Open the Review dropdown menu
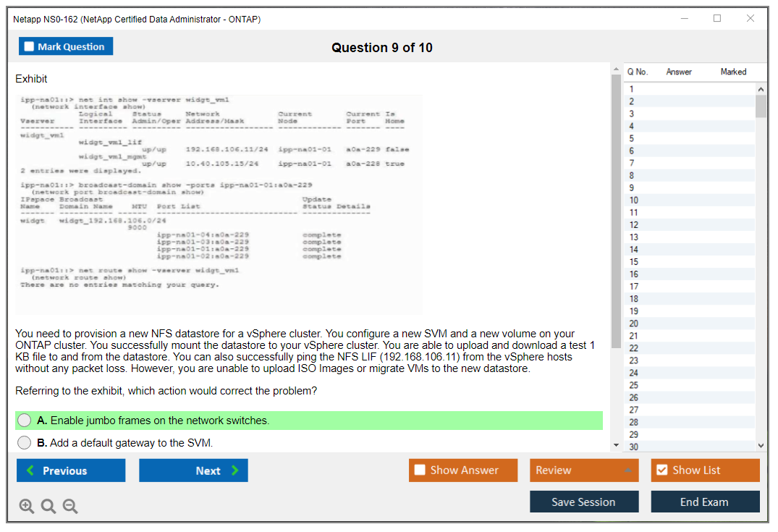 583,470
